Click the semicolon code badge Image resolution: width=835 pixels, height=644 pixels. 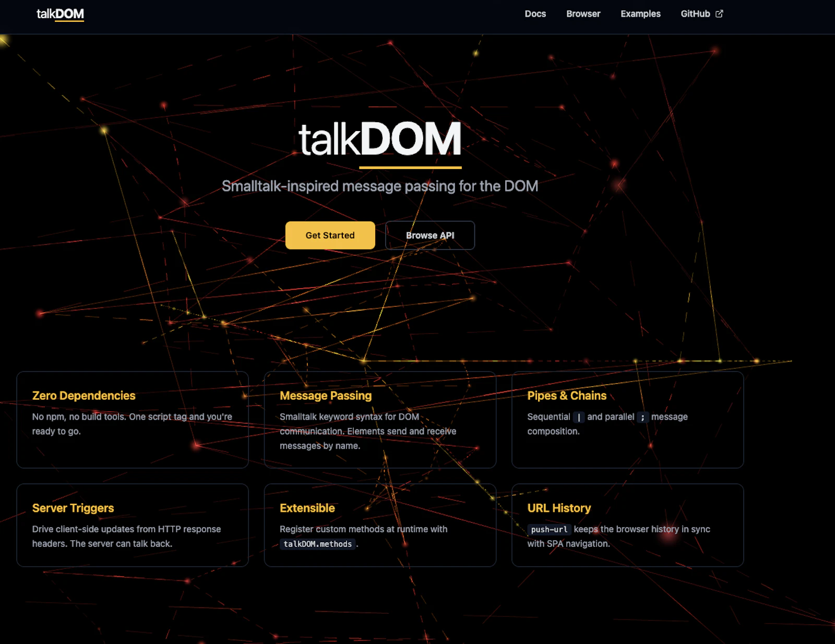click(x=643, y=417)
